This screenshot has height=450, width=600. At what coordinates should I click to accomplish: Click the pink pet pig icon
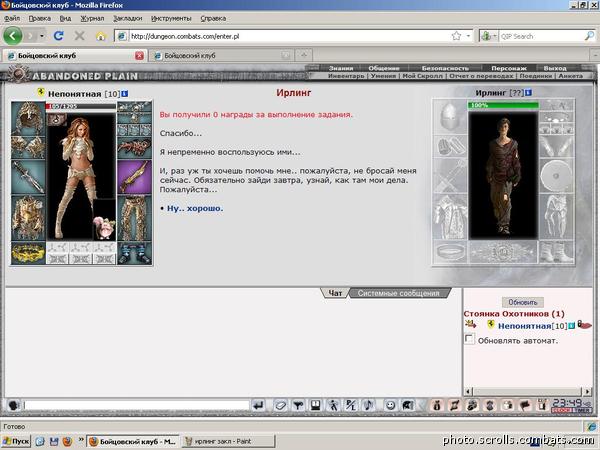(104, 227)
